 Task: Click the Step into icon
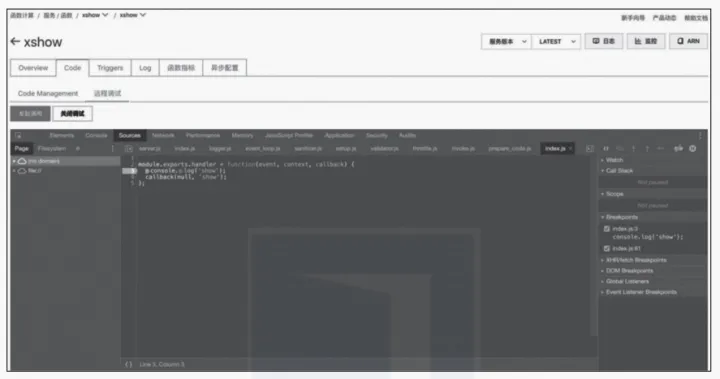634,148
